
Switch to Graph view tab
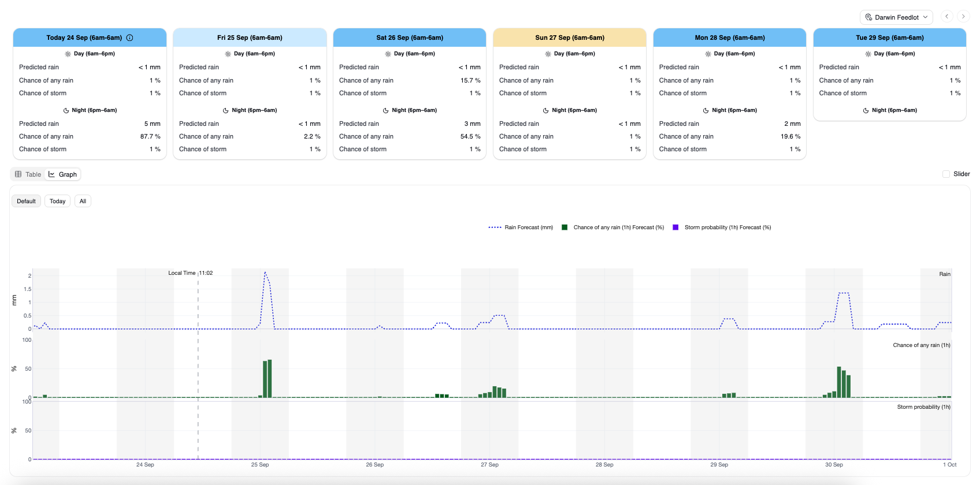62,174
